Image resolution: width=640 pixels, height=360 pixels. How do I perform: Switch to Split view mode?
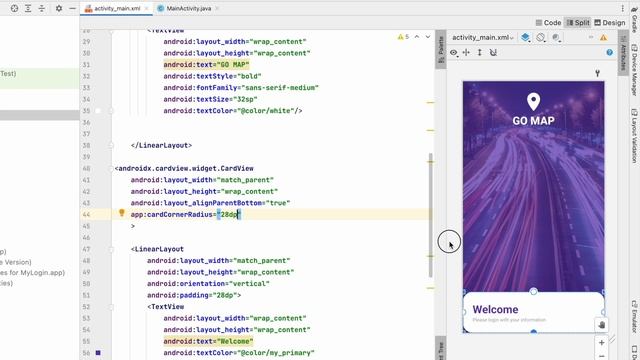point(578,23)
